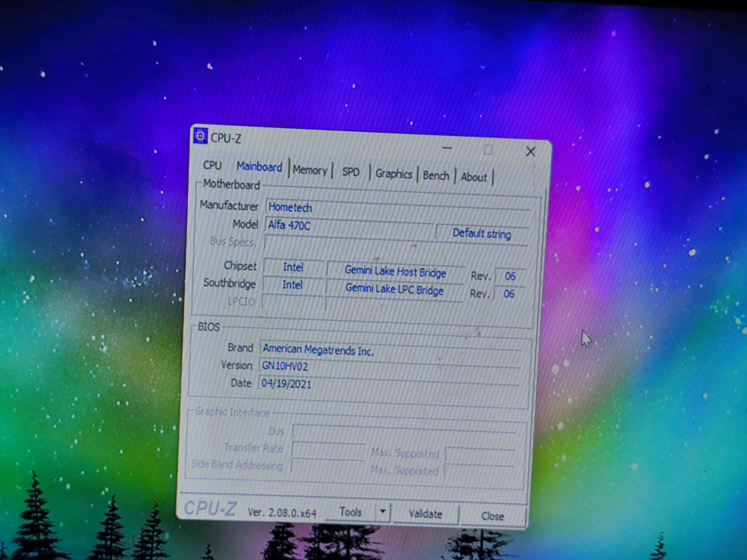The width and height of the screenshot is (747, 560).
Task: Select the Mainboard tab
Action: 259,167
